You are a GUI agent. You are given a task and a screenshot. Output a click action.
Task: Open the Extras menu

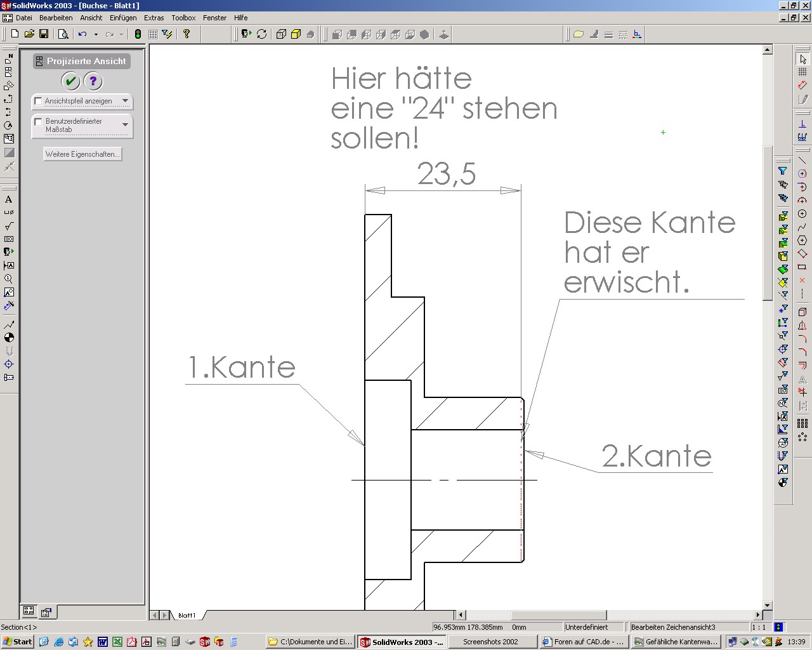click(x=154, y=18)
